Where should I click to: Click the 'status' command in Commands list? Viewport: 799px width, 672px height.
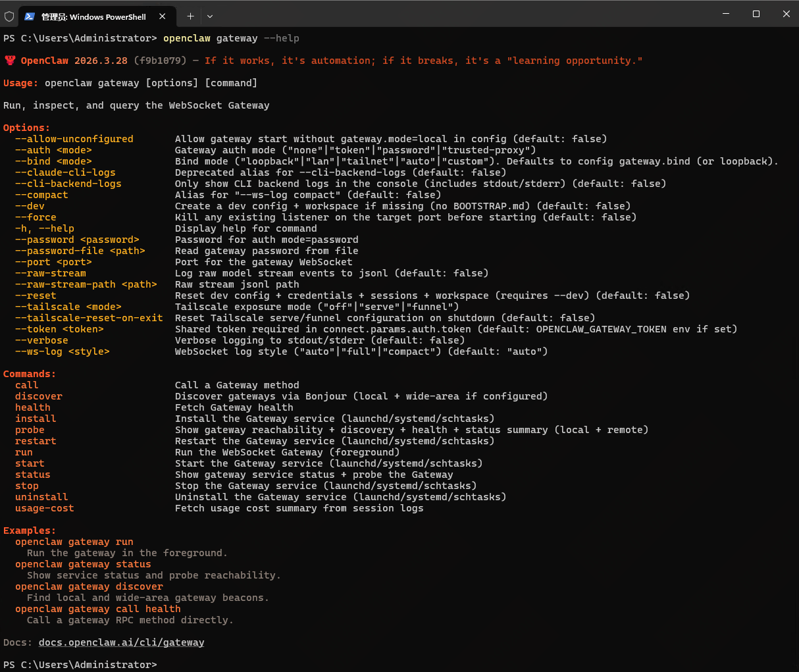pos(33,475)
